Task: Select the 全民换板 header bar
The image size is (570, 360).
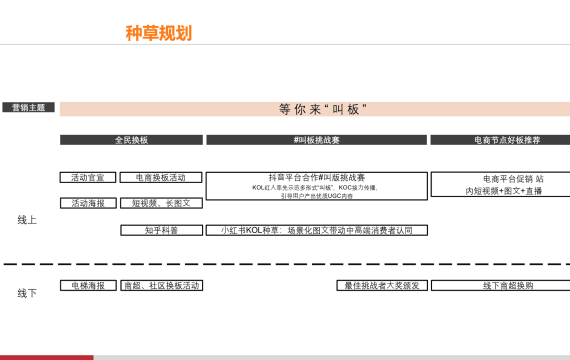Action: [x=131, y=140]
